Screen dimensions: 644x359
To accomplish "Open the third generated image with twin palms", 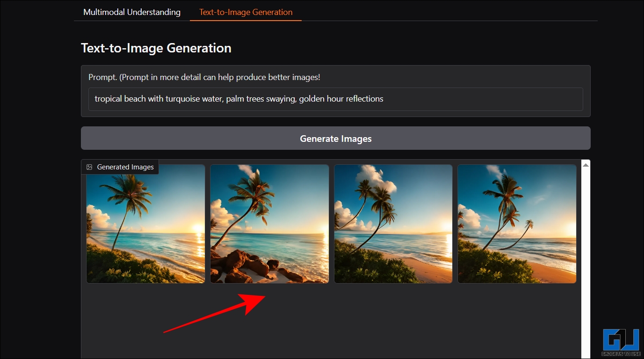I will (393, 224).
